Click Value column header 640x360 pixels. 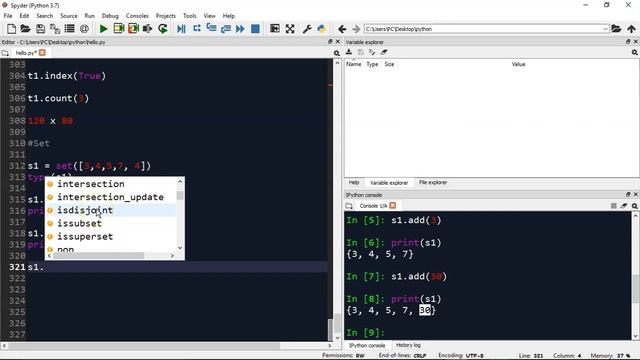pos(518,64)
